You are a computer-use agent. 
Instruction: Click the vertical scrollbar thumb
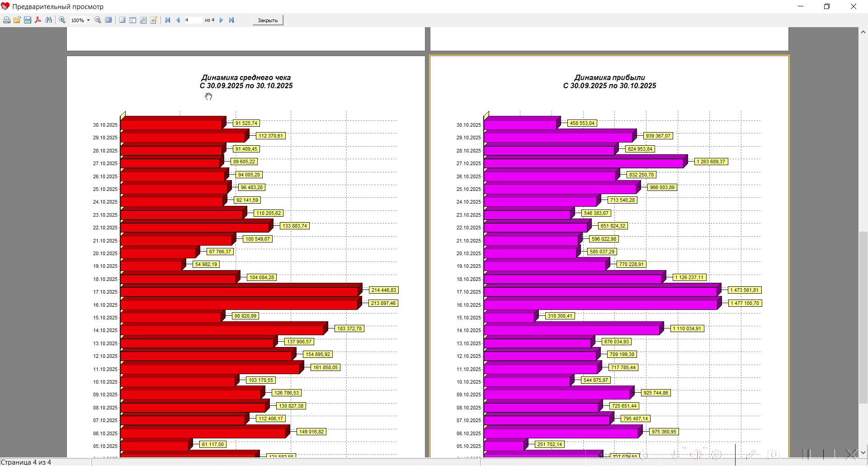[x=863, y=318]
